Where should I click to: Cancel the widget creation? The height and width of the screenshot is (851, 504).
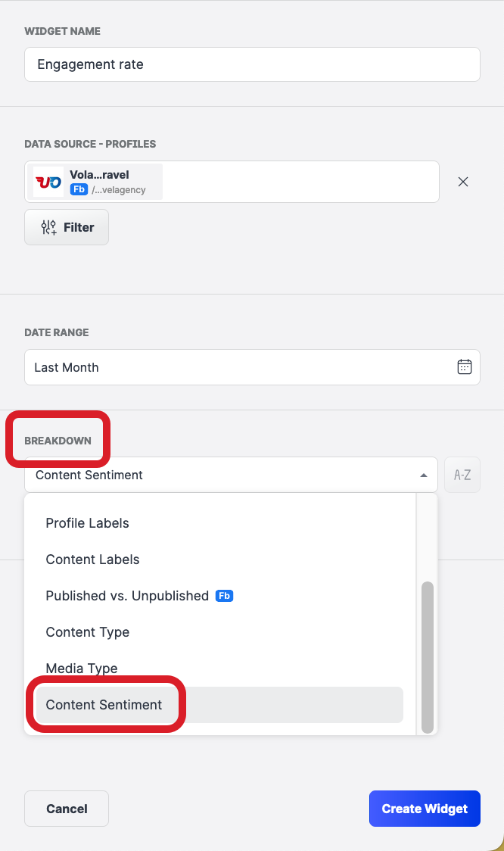pyautogui.click(x=66, y=808)
